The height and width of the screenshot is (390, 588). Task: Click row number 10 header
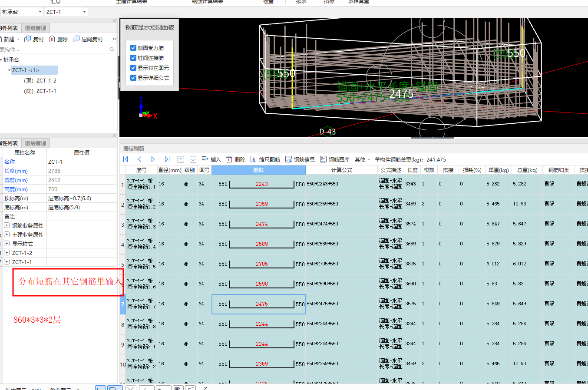click(x=122, y=364)
